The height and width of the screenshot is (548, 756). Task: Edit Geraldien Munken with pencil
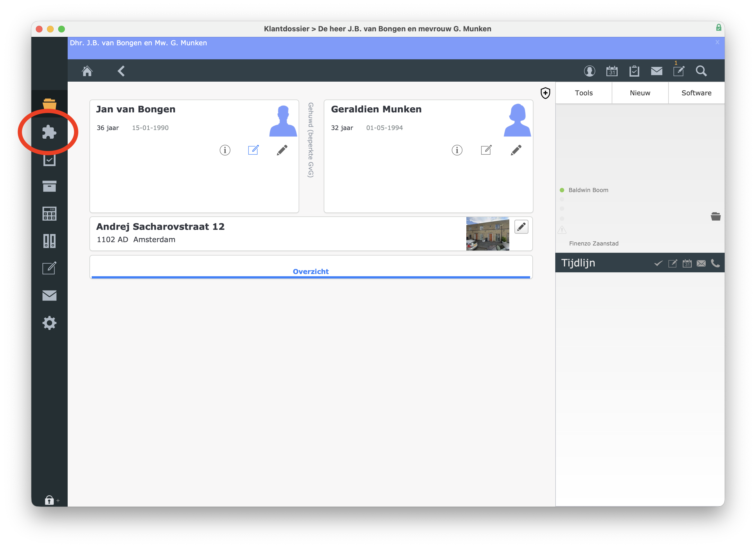[x=516, y=150]
